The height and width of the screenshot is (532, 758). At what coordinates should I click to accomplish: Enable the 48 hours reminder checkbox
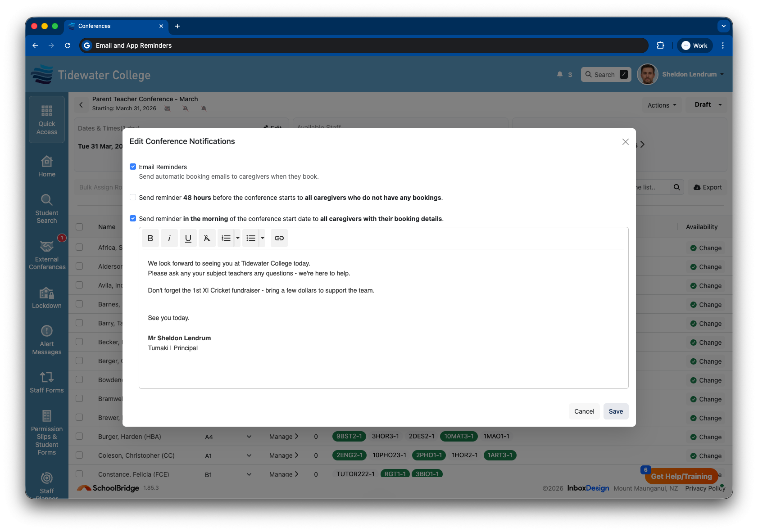coord(133,197)
